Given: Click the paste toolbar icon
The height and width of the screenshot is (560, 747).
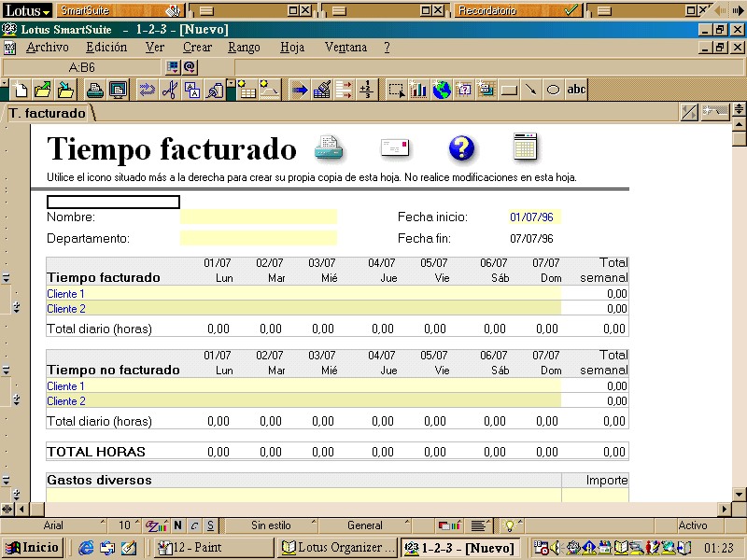Looking at the screenshot, I should click(215, 90).
